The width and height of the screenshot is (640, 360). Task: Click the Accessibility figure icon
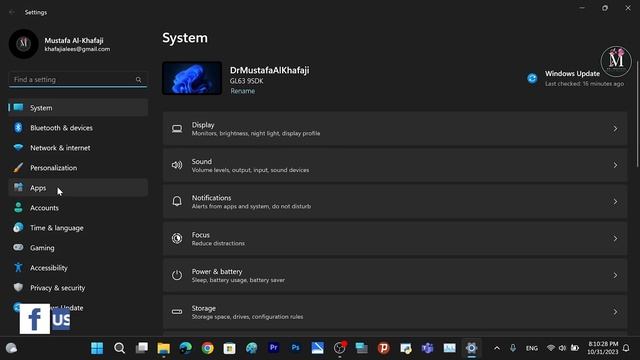pos(18,267)
